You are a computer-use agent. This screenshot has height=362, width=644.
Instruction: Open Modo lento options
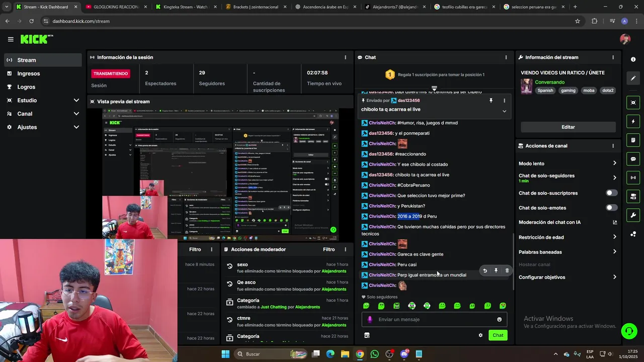pos(568,163)
